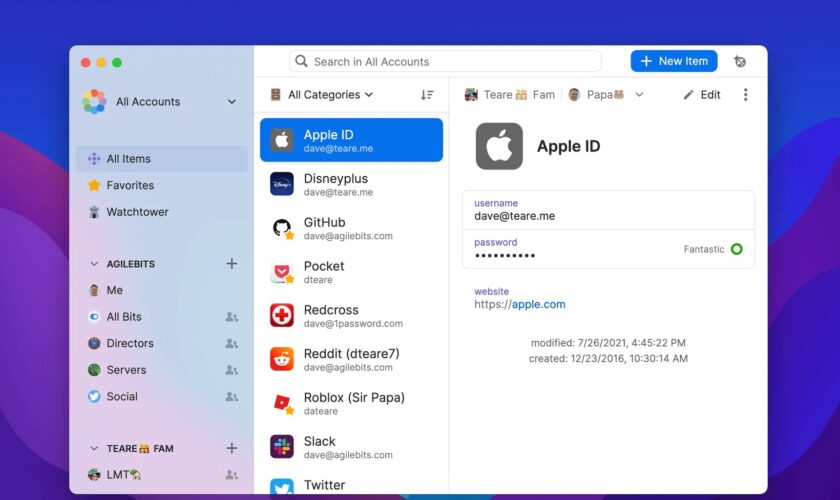Open the All Categories dropdown

pyautogui.click(x=322, y=95)
